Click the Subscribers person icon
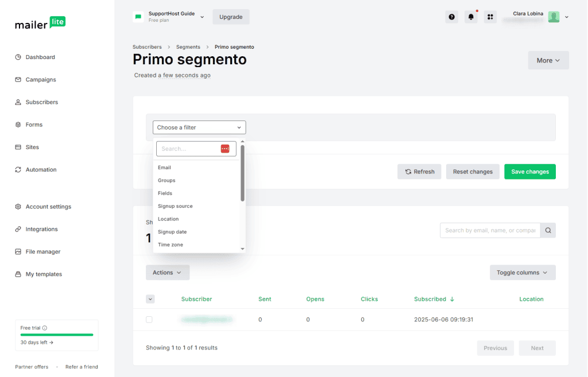The height and width of the screenshot is (377, 588). (18, 102)
